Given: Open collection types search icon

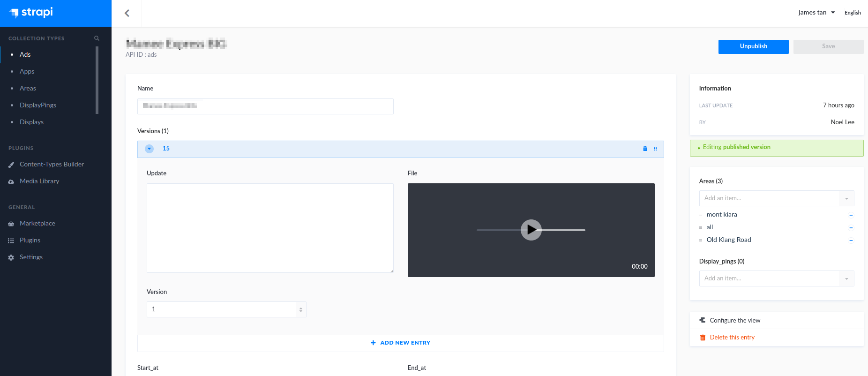Looking at the screenshot, I should (x=97, y=38).
